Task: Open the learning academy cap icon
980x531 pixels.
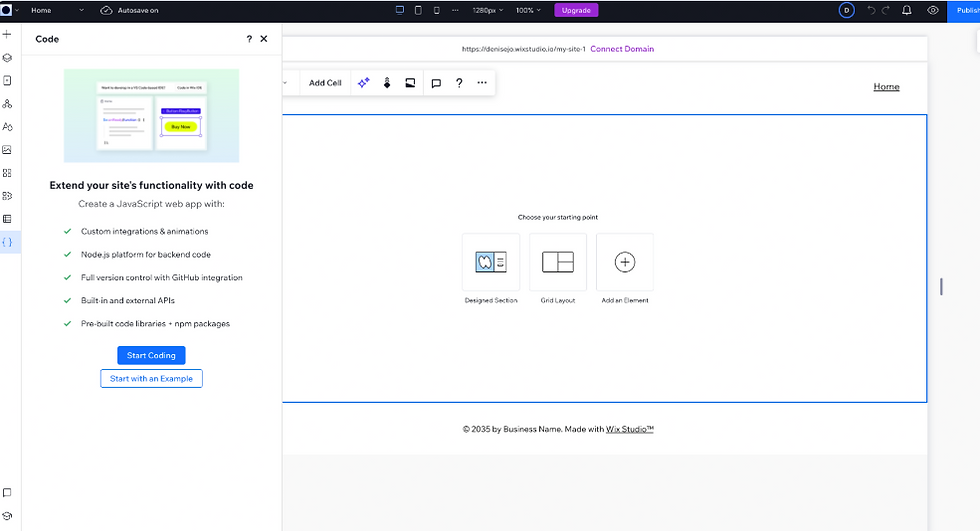Action: [x=7, y=516]
